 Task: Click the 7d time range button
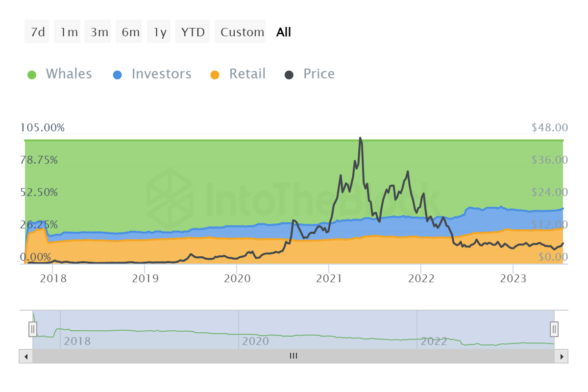point(37,31)
